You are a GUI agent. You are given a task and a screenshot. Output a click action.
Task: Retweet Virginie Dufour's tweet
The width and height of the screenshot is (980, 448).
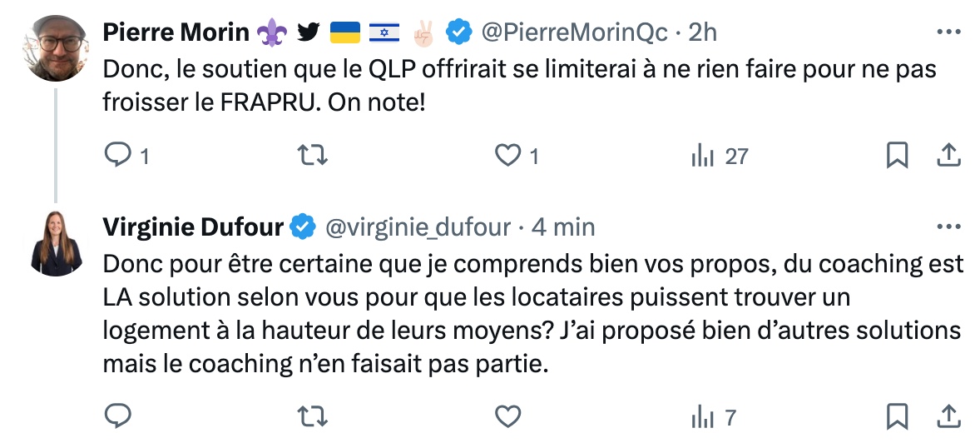pyautogui.click(x=312, y=416)
